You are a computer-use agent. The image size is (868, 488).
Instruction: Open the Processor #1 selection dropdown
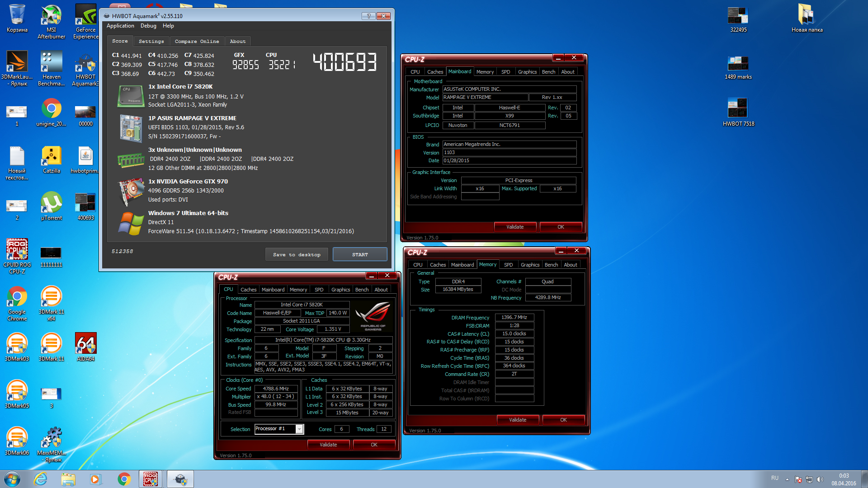click(279, 429)
